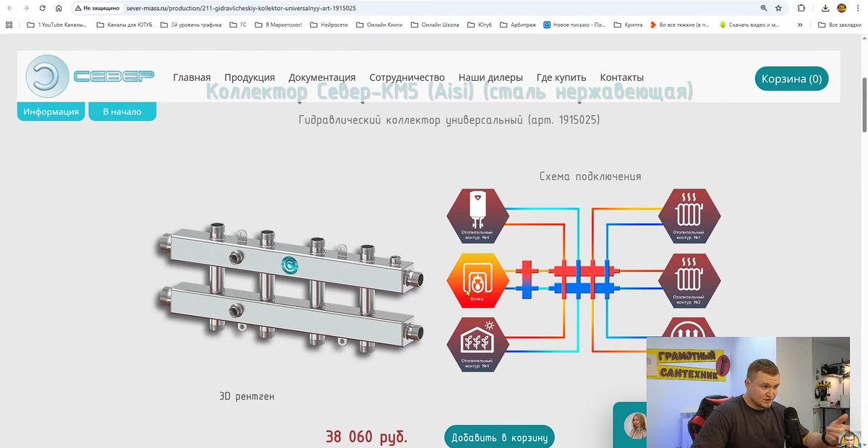Click the orange Котел boiler hexagon icon

tap(477, 280)
